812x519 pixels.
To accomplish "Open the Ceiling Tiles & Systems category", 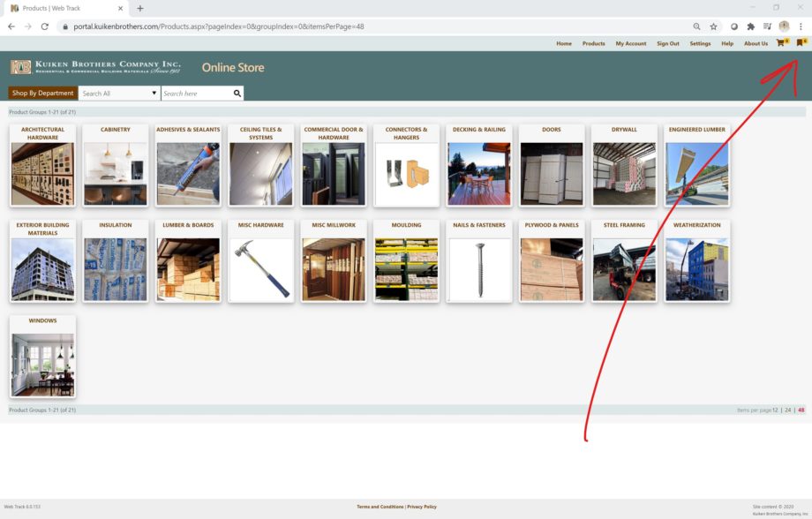I will click(x=261, y=165).
